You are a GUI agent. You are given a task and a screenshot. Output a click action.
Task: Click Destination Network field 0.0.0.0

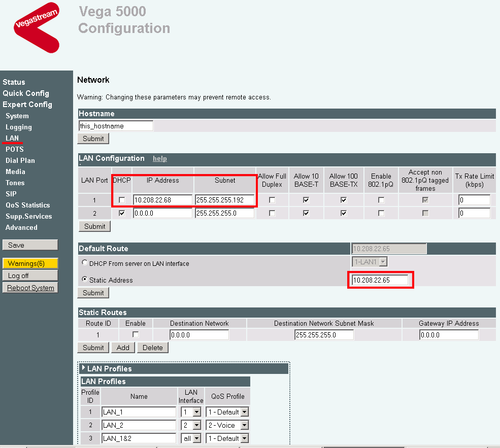[x=199, y=335]
